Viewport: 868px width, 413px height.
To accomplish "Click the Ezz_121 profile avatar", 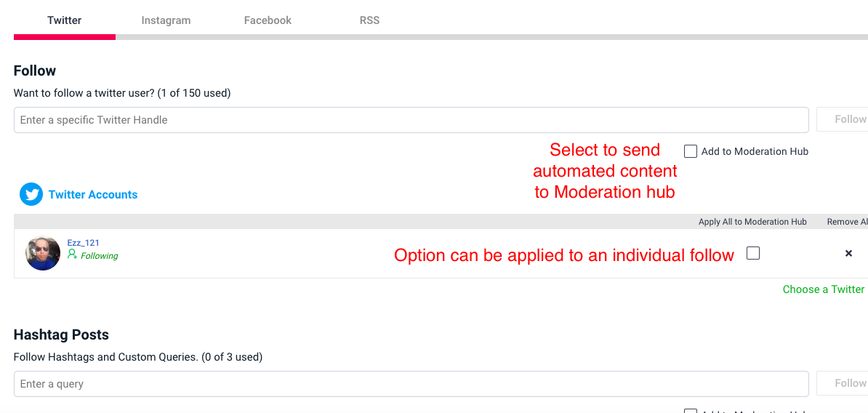I will (x=43, y=253).
